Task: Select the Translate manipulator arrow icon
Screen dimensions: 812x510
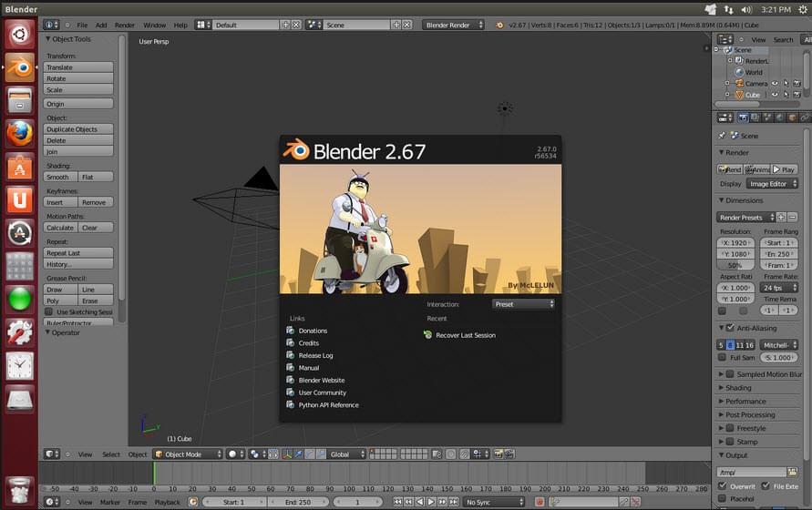Action: pos(299,454)
